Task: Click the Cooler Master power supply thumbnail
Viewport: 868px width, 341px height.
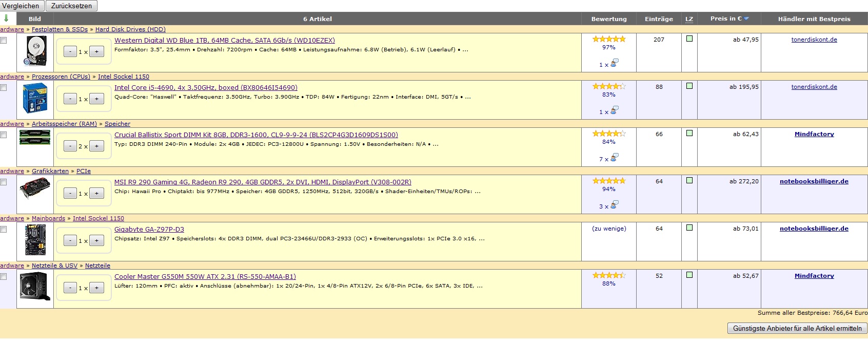Action: tap(35, 286)
